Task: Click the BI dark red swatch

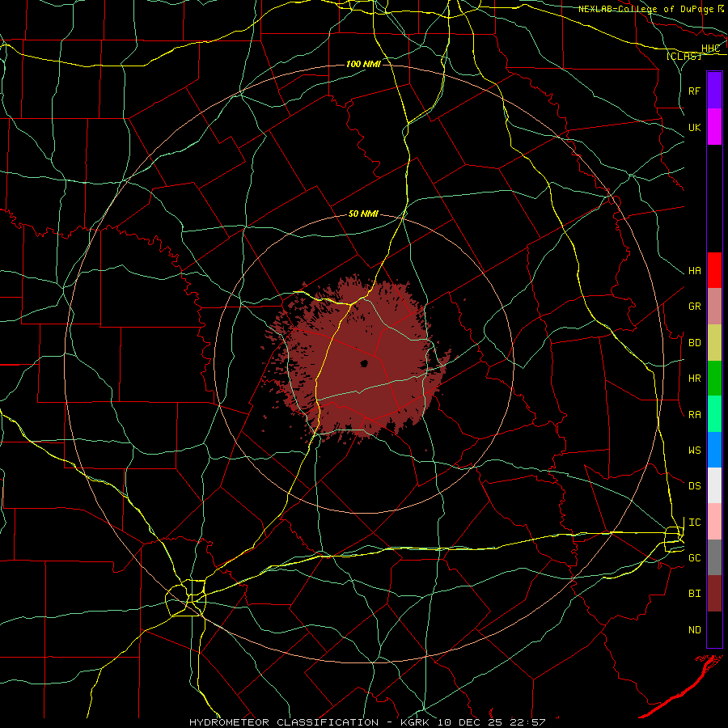Action: click(714, 594)
